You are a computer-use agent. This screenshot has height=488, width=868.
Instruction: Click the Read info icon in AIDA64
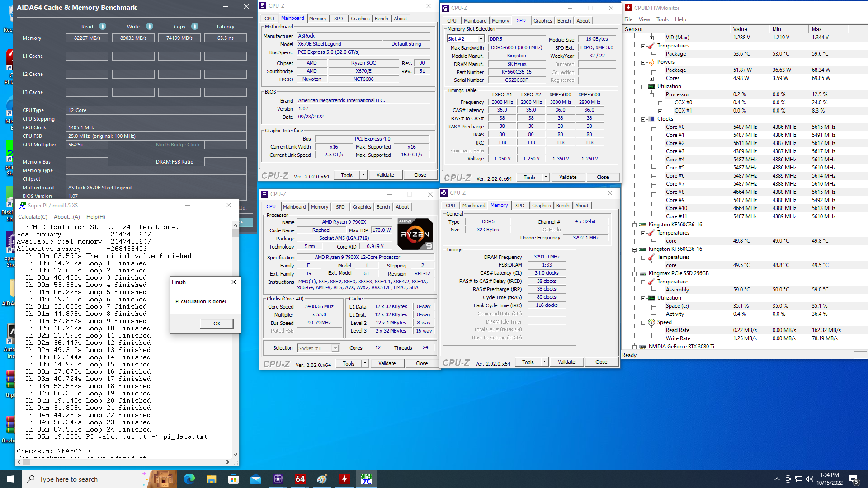tap(103, 26)
